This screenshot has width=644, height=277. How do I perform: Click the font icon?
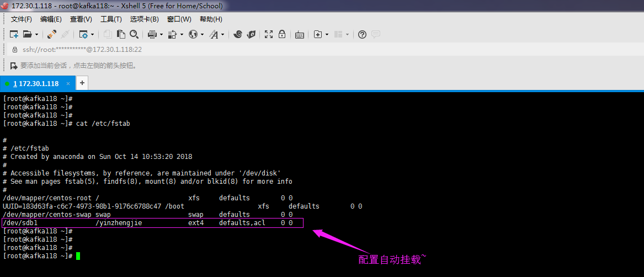[214, 35]
